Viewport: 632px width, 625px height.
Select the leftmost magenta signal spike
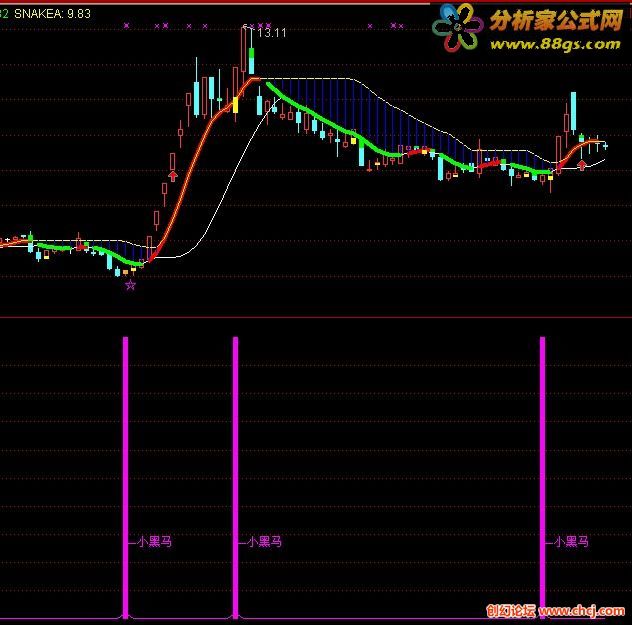pos(125,477)
